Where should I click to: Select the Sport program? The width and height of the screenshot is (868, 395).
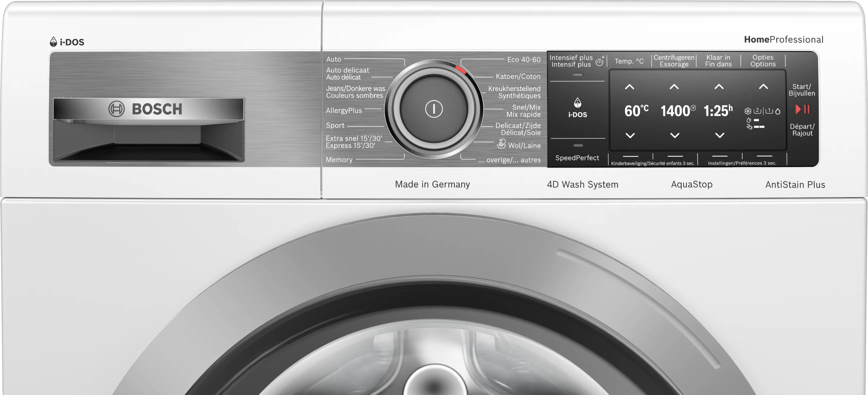(x=335, y=125)
